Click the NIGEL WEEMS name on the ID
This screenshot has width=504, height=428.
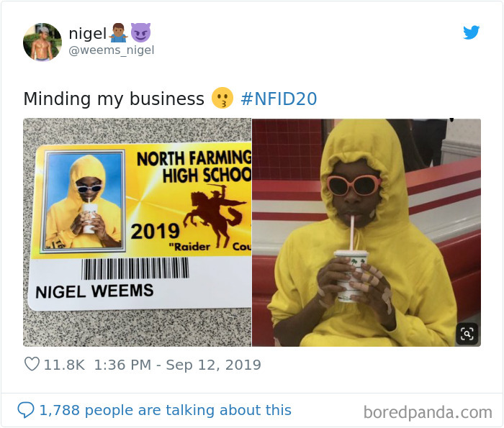click(x=94, y=291)
